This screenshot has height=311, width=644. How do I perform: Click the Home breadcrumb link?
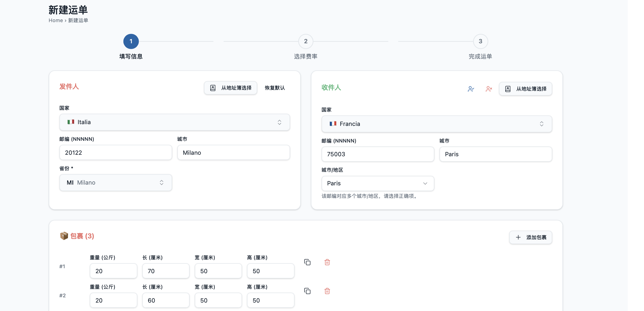(x=55, y=20)
